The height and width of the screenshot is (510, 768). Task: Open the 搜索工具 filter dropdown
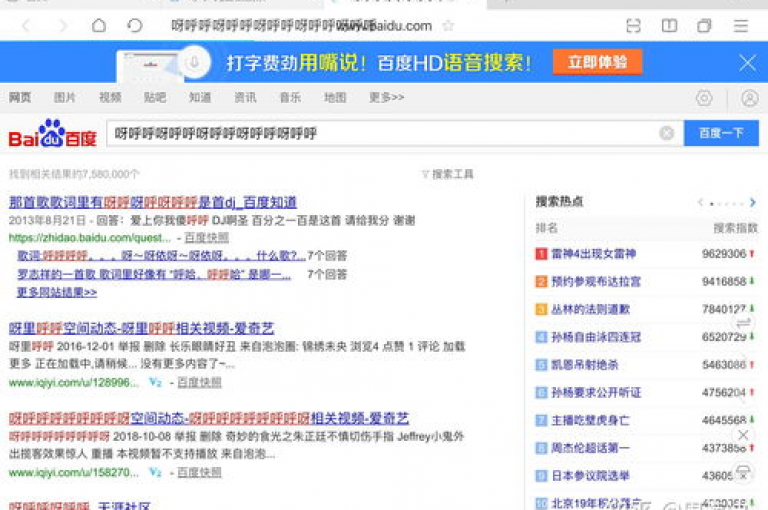click(x=448, y=174)
